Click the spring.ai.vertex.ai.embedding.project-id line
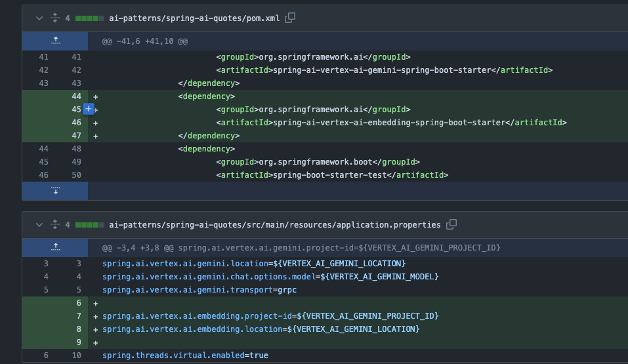The width and height of the screenshot is (628, 364). 270,316
